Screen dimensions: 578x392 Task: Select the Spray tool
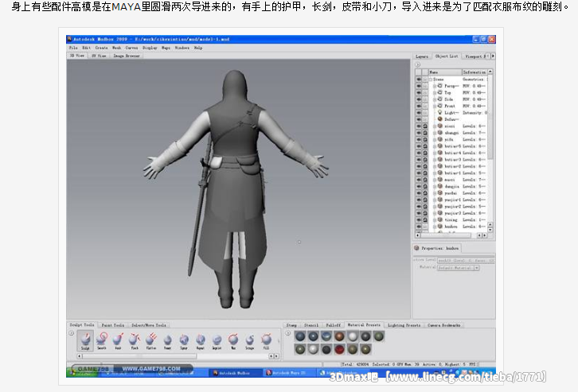pyautogui.click(x=184, y=341)
